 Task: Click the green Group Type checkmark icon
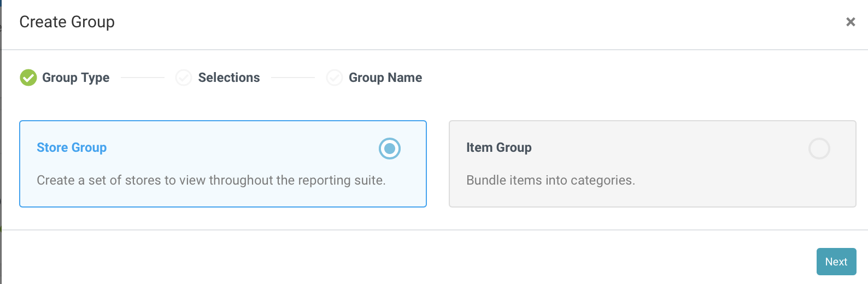point(28,78)
